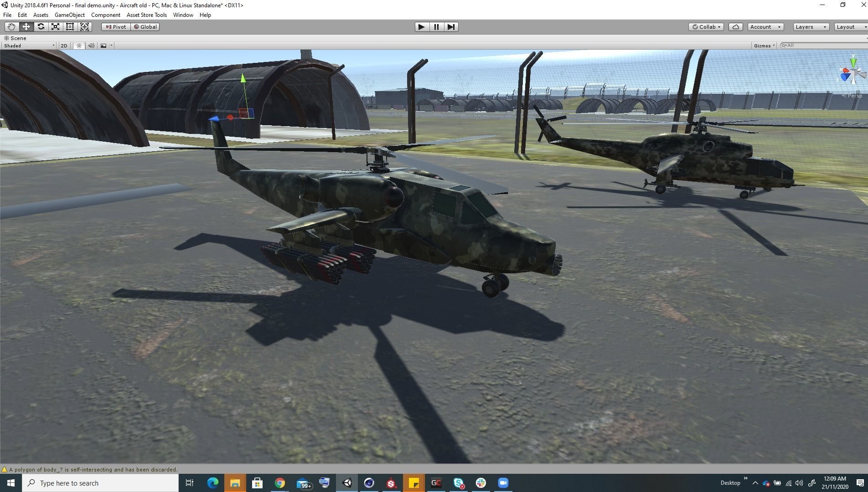The image size is (868, 492).
Task: Open the GameObject menu
Action: tap(70, 15)
